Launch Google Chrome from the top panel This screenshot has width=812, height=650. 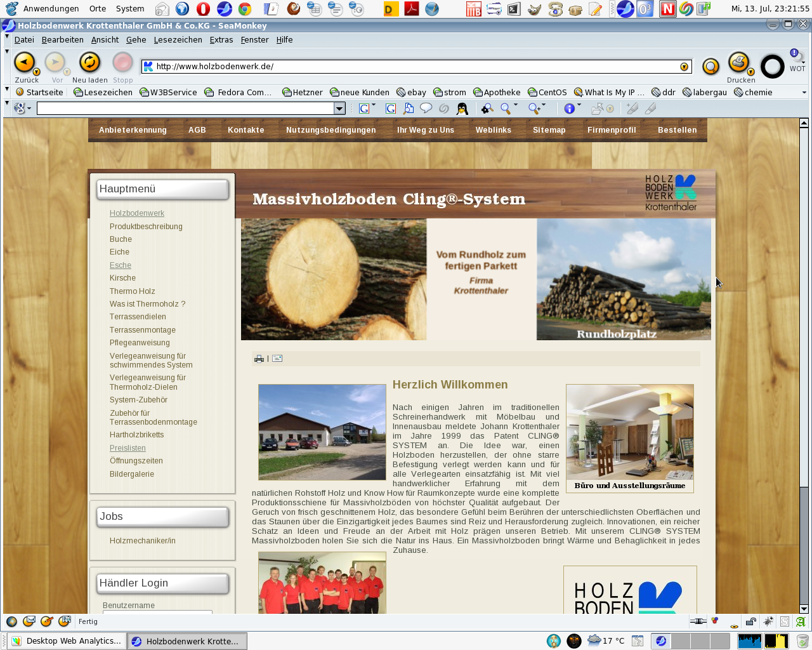(245, 9)
